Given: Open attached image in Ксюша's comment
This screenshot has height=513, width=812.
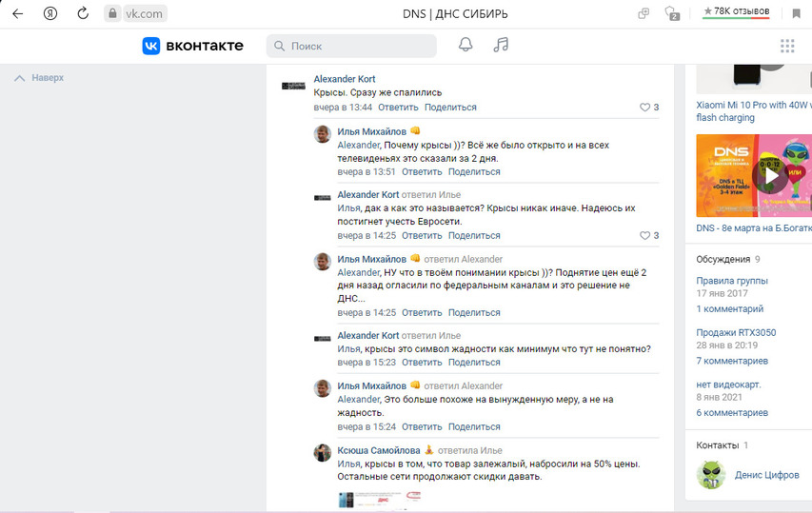Looking at the screenshot, I should pos(380,499).
